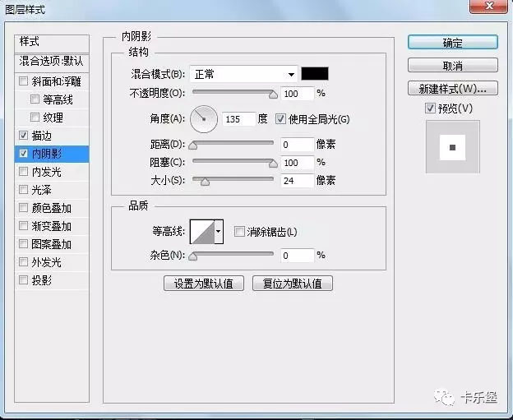Enable the 渐变叠加 checkbox
Image resolution: width=513 pixels, height=420 pixels.
click(x=23, y=226)
